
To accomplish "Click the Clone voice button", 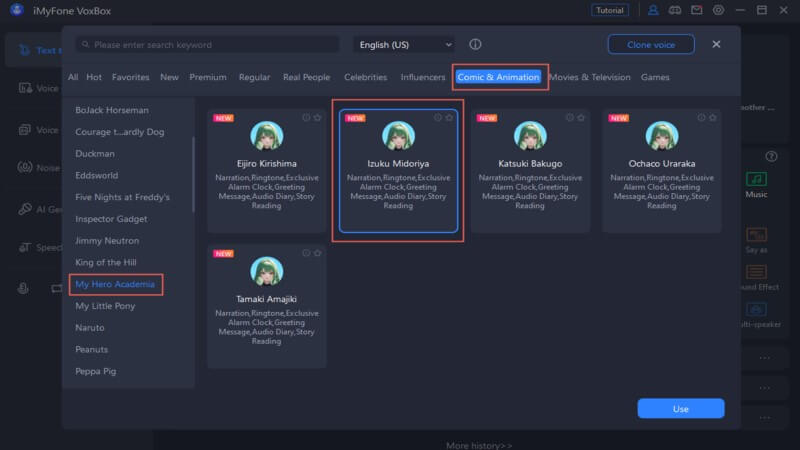I will click(x=651, y=45).
